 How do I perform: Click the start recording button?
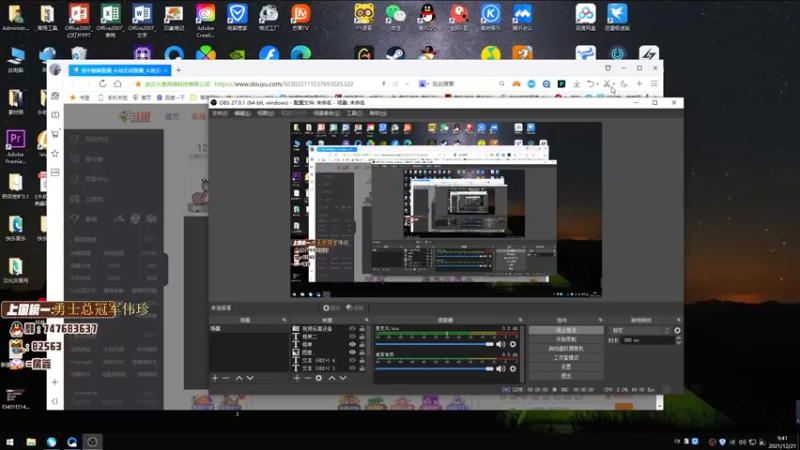click(566, 339)
